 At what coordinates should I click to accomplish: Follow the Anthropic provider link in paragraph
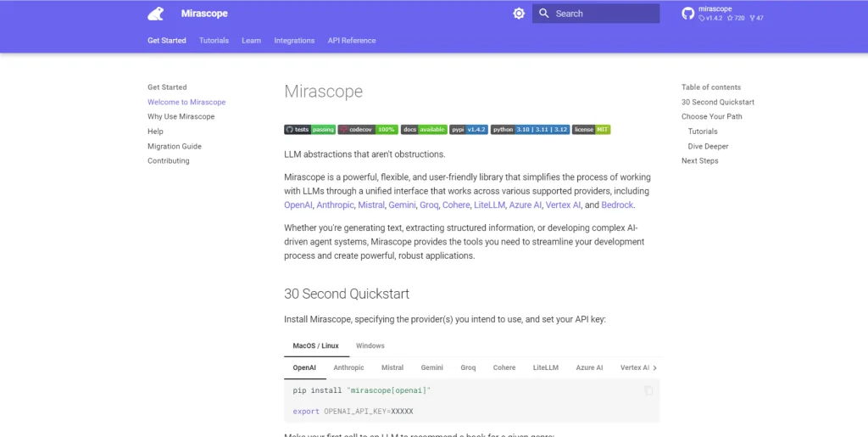(335, 205)
